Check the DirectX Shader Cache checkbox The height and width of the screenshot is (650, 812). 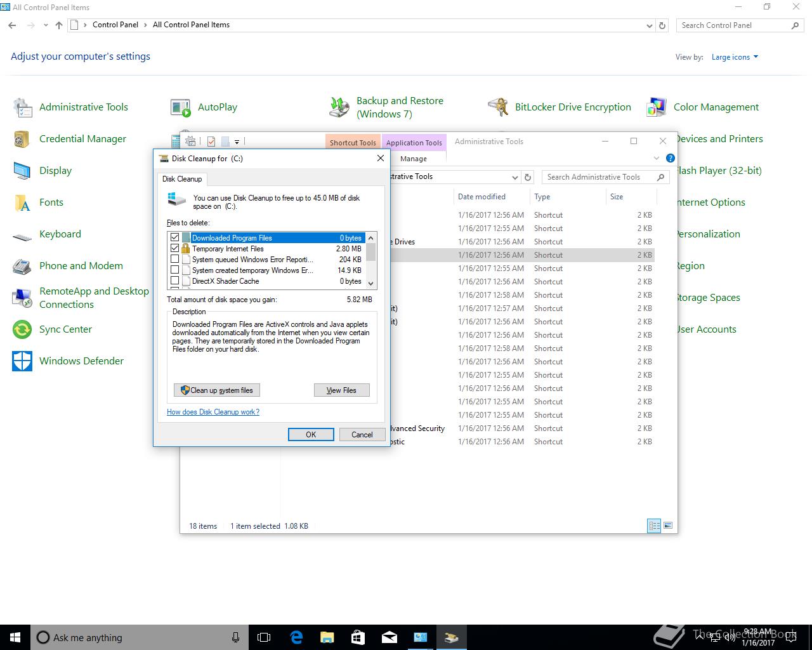coord(175,281)
